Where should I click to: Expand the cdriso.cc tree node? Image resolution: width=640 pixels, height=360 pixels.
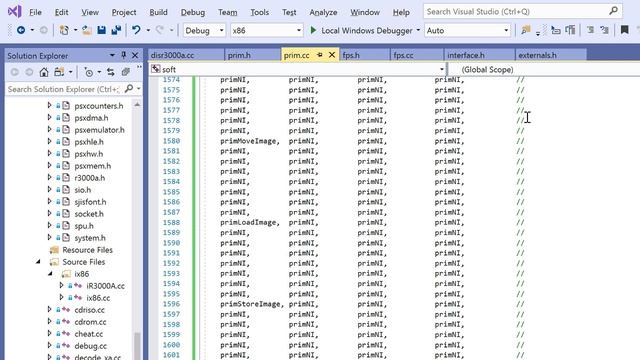tap(49, 309)
